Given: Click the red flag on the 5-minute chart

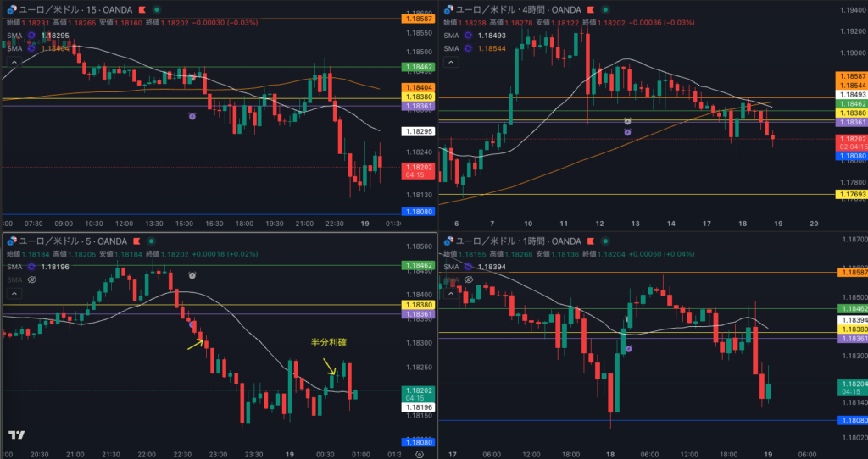Looking at the screenshot, I should (136, 241).
